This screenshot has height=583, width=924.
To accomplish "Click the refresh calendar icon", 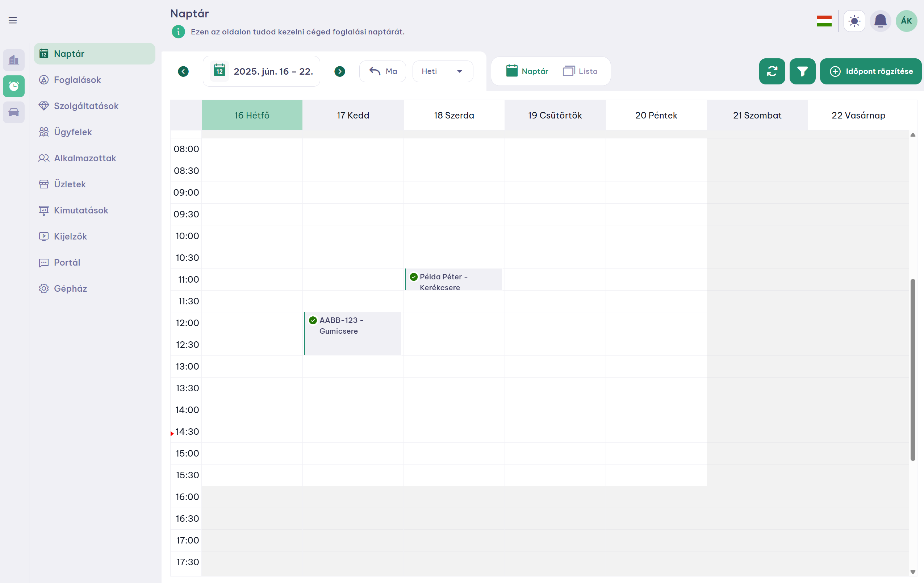I will (772, 71).
